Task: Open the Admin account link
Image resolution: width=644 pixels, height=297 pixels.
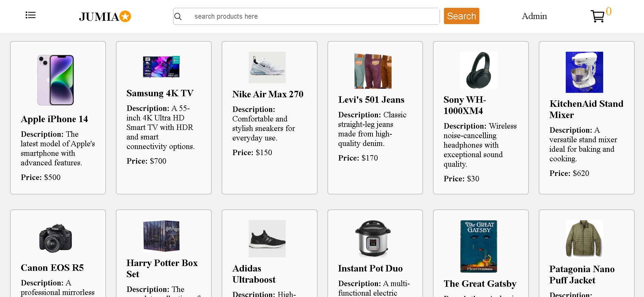Action: pos(534,16)
